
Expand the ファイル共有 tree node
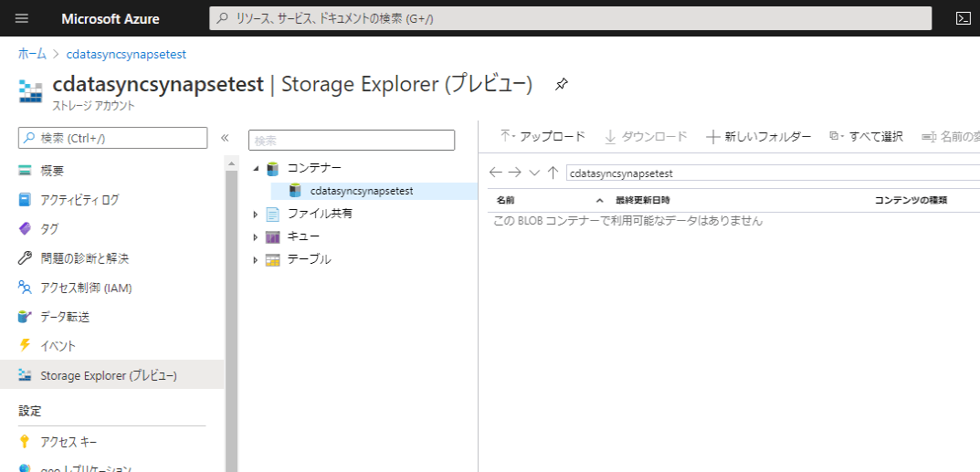[x=256, y=215]
